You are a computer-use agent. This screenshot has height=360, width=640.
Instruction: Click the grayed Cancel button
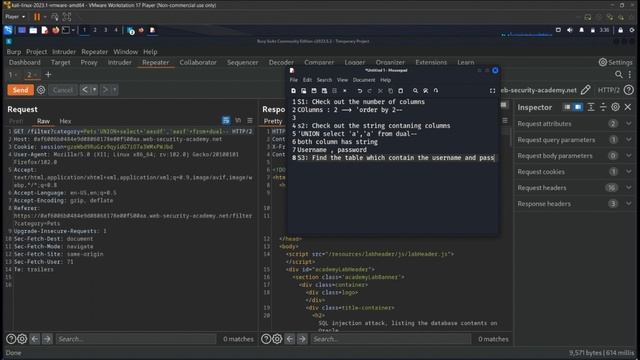click(62, 90)
